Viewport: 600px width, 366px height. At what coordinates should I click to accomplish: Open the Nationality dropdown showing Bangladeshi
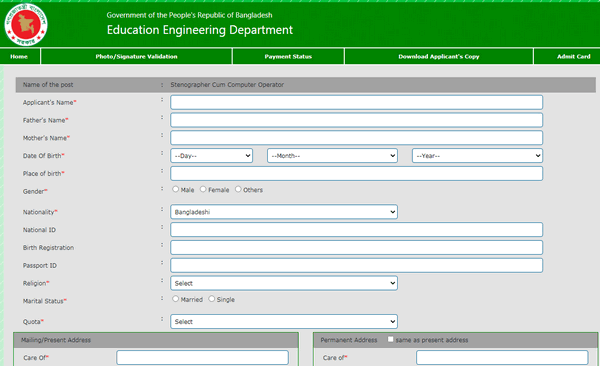click(x=284, y=212)
